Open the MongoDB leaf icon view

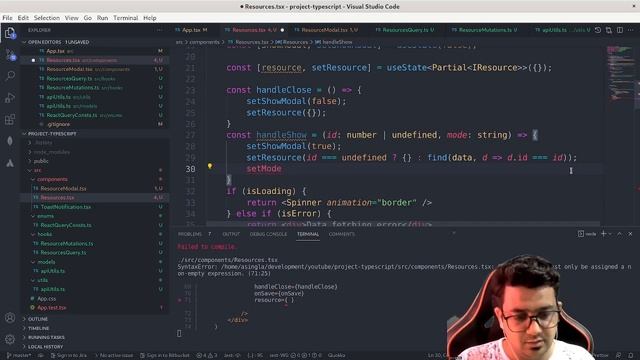(10, 141)
